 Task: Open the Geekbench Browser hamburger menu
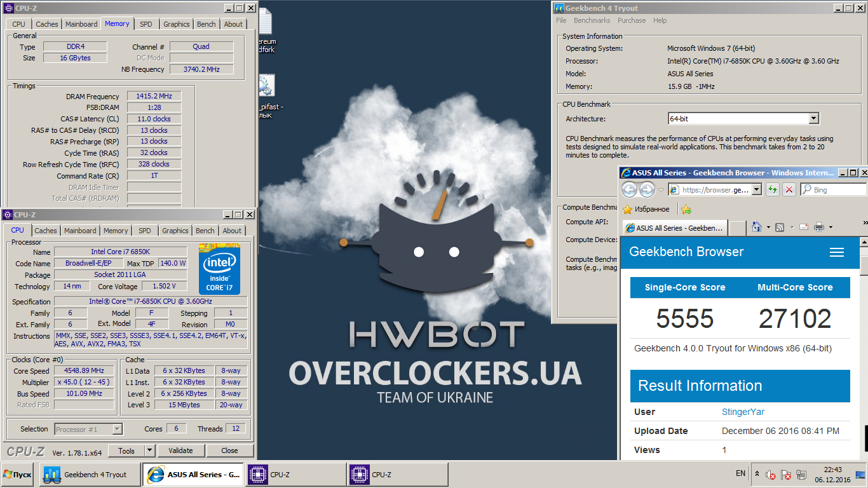tap(837, 252)
